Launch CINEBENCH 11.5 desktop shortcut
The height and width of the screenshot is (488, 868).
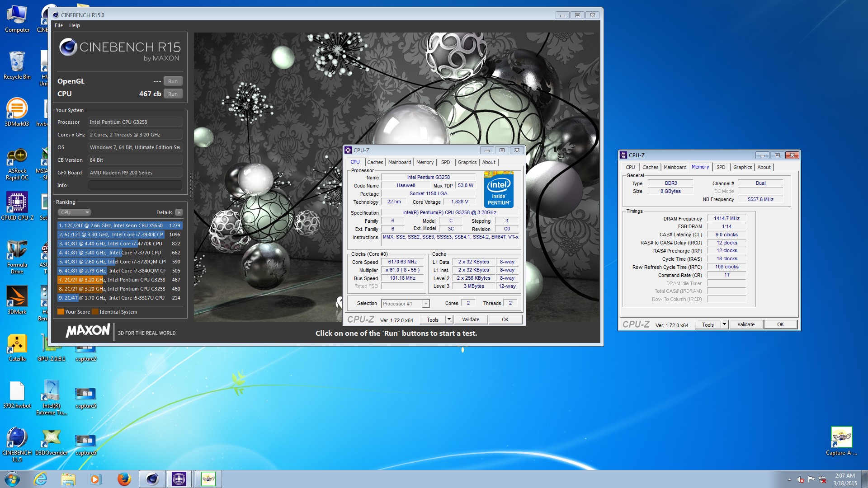point(17,445)
